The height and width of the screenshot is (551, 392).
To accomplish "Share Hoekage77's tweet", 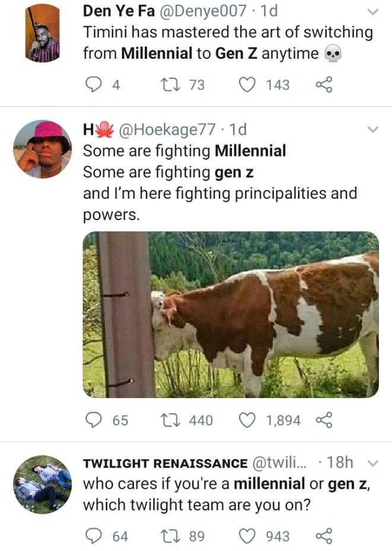I will [324, 420].
